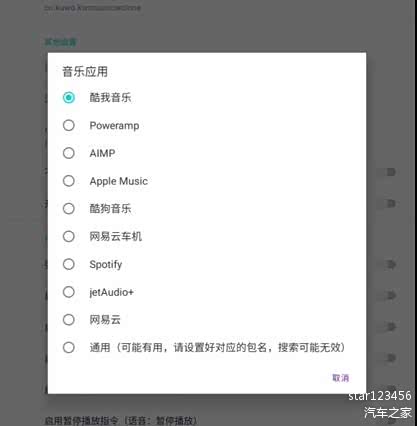Click the Spotify text label

(106, 265)
